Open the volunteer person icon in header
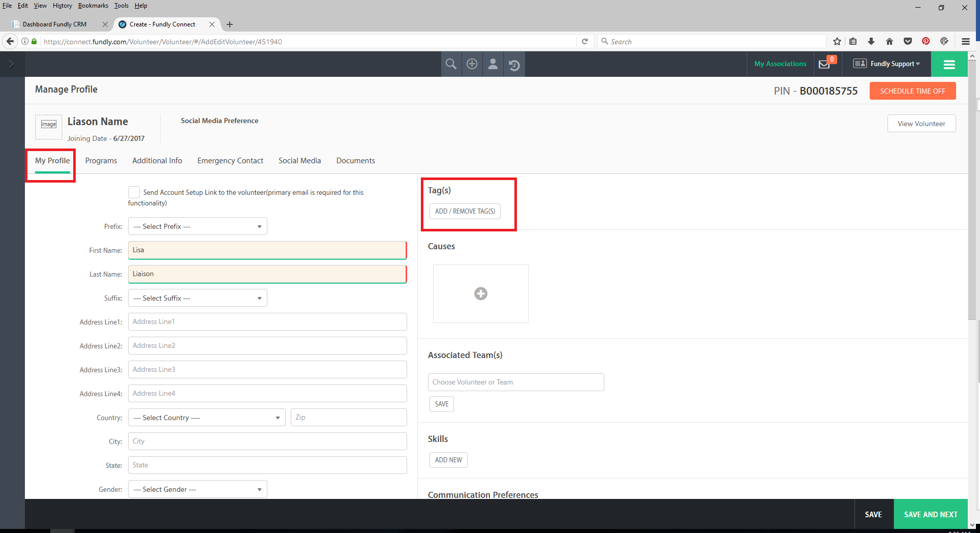The width and height of the screenshot is (980, 533). (x=493, y=64)
